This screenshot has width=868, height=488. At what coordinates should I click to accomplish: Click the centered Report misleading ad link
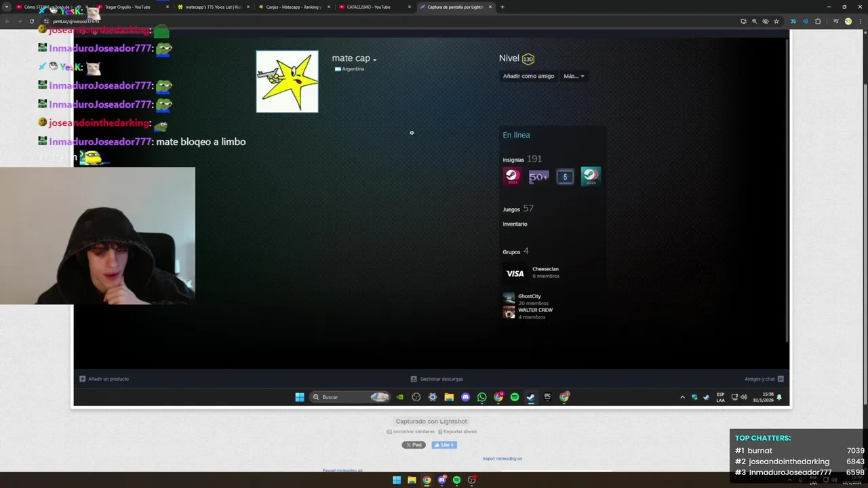(x=502, y=459)
